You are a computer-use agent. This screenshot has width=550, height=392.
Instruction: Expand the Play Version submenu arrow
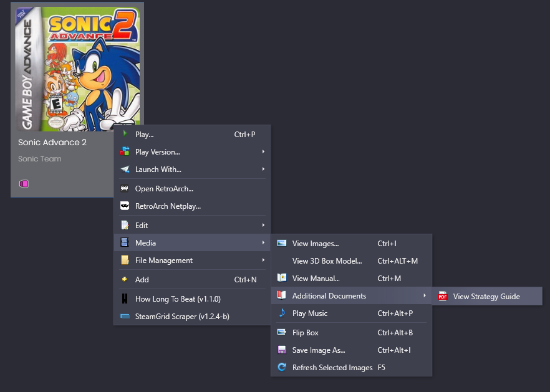pyautogui.click(x=263, y=151)
